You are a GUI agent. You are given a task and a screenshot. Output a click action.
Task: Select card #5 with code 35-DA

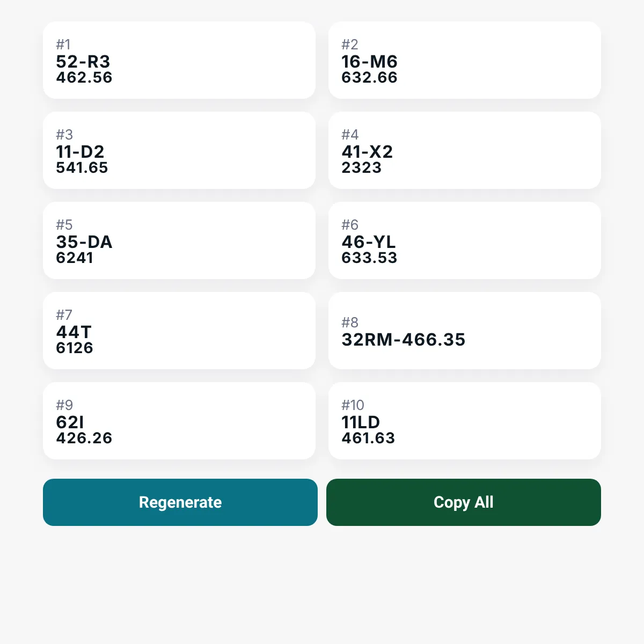(179, 240)
